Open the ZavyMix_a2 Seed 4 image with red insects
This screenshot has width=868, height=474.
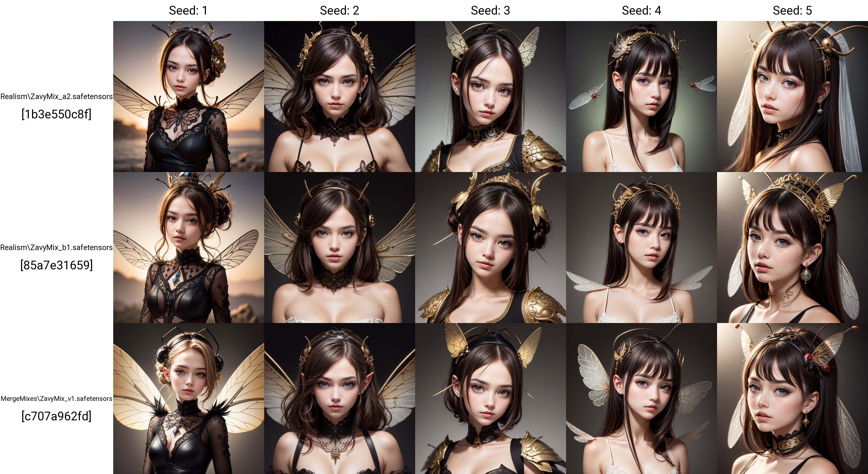coord(642,96)
